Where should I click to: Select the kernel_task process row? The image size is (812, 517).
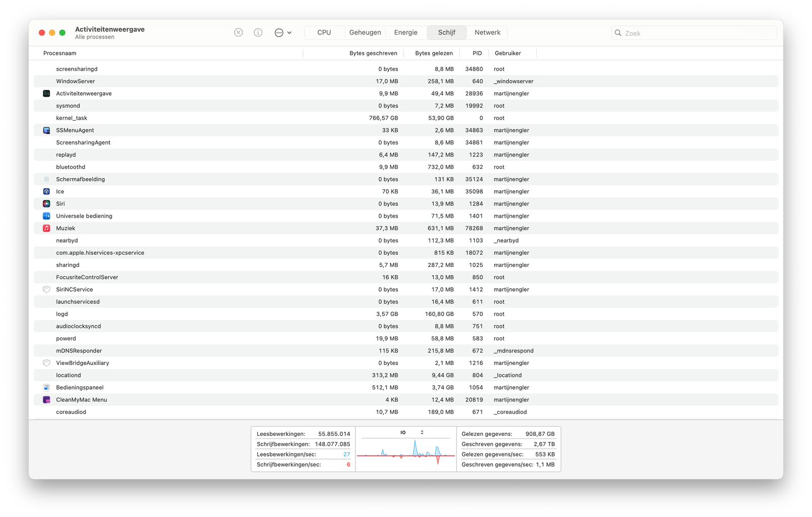(406, 118)
